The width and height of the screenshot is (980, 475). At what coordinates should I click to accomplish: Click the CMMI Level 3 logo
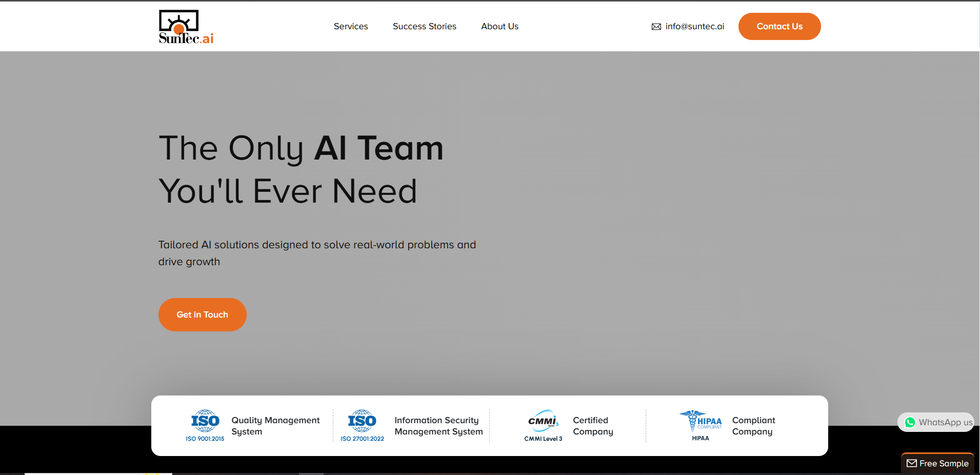coord(543,425)
